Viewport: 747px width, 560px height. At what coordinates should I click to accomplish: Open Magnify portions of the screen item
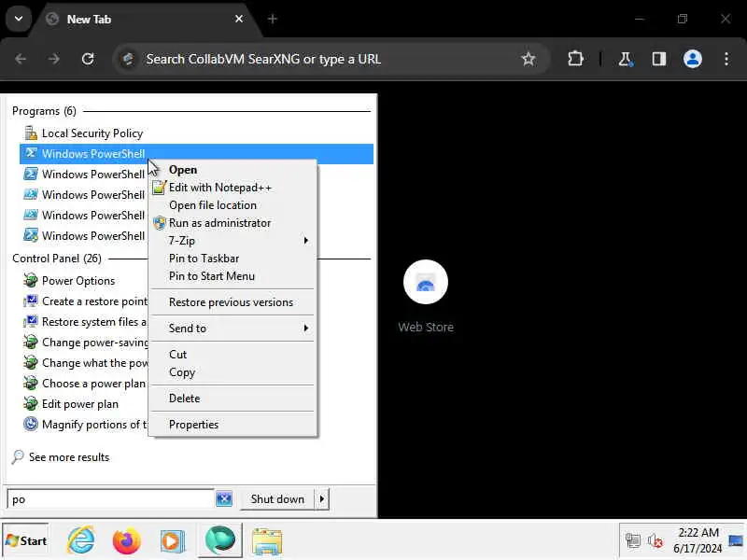(x=84, y=425)
